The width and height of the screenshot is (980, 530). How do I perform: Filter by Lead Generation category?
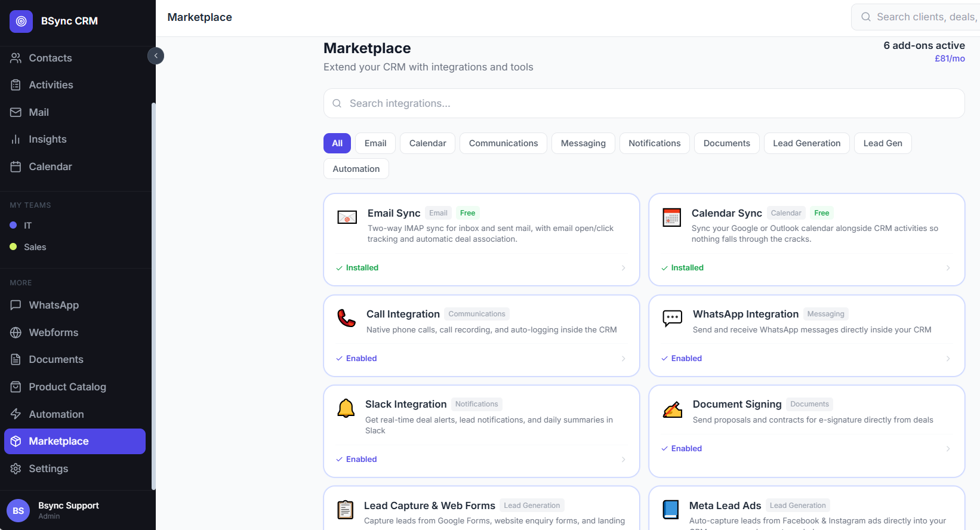(x=806, y=143)
